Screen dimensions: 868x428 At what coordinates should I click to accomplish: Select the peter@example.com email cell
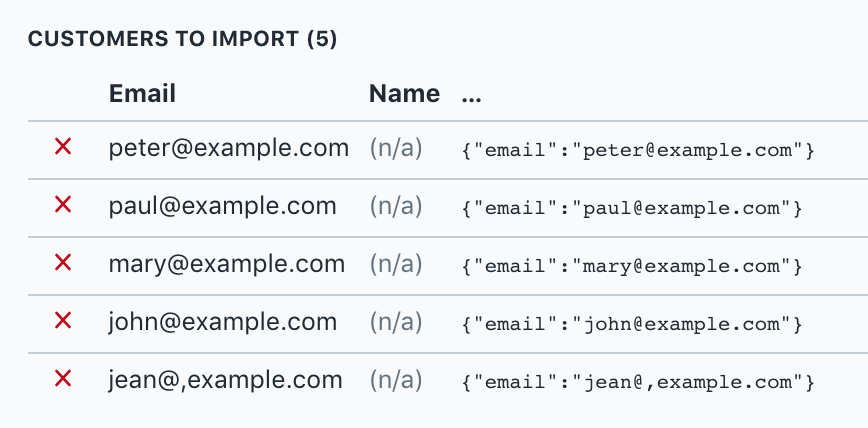[x=229, y=148]
